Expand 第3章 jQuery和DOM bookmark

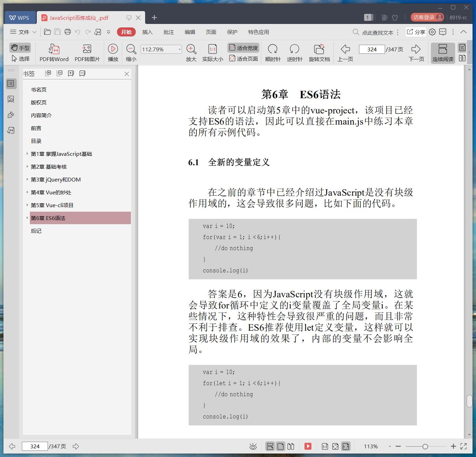(27, 179)
